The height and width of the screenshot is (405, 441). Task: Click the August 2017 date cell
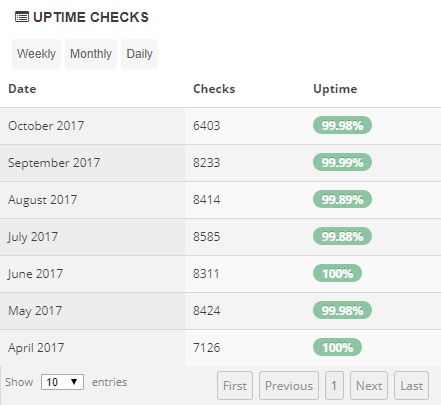click(x=92, y=200)
